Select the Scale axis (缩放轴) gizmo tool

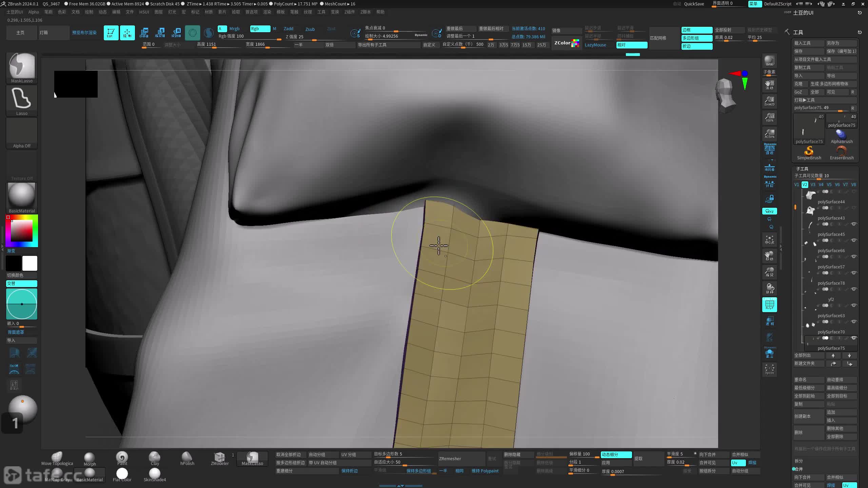click(160, 33)
